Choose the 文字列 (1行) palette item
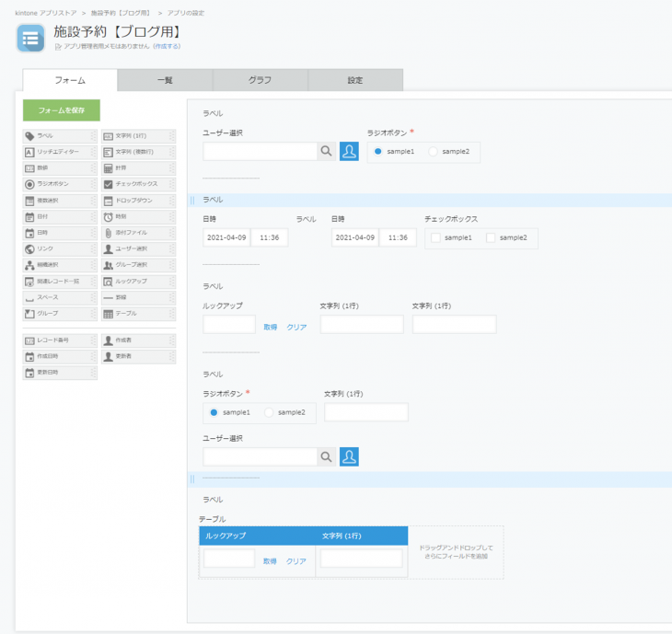This screenshot has height=634, width=672. 138,136
